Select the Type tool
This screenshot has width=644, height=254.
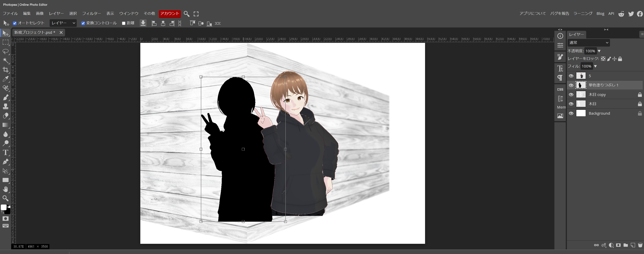click(x=6, y=153)
